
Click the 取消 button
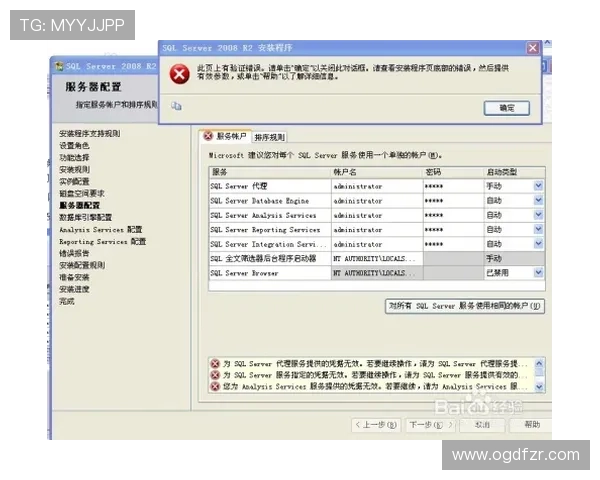coord(483,425)
